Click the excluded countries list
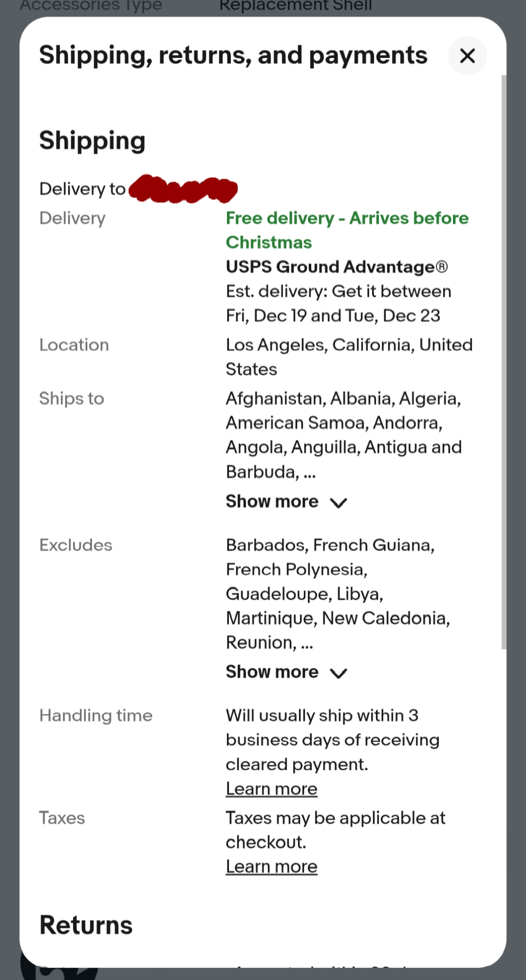The height and width of the screenshot is (980, 526). (x=337, y=593)
